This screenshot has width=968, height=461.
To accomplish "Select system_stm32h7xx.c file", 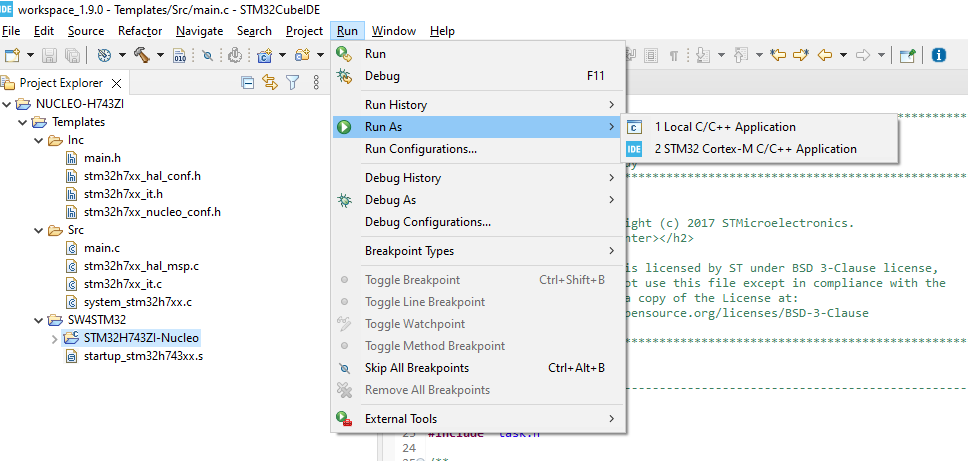I will click(138, 302).
